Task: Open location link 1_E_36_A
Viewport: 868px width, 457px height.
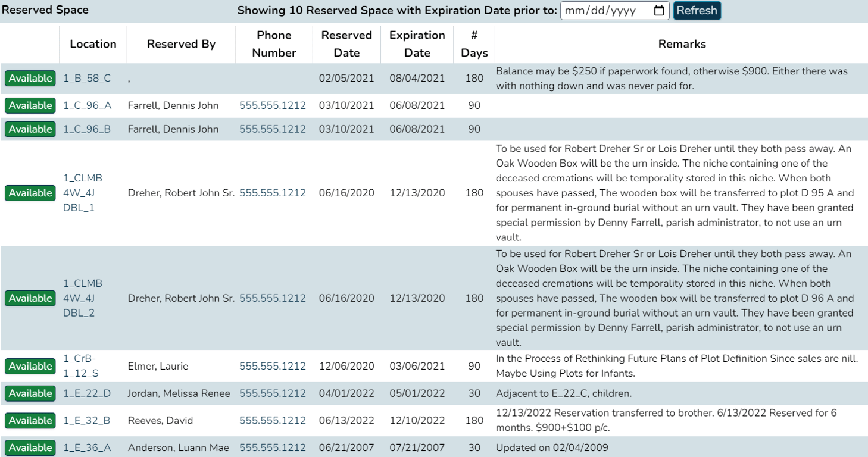Action: (x=87, y=447)
